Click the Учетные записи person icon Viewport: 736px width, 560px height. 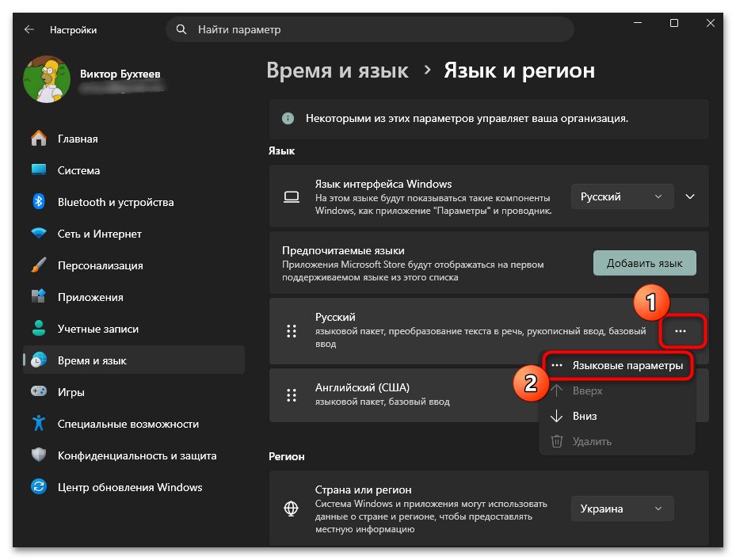click(39, 329)
